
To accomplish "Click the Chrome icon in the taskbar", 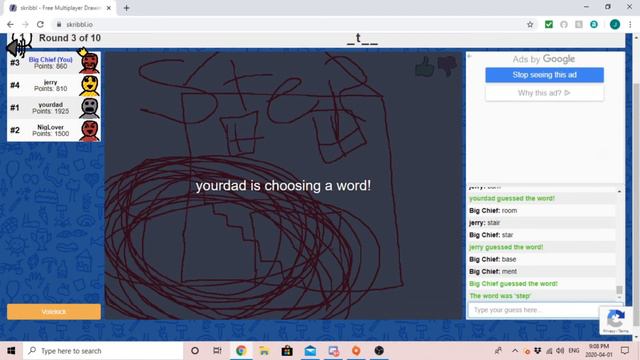I will pos(241,351).
